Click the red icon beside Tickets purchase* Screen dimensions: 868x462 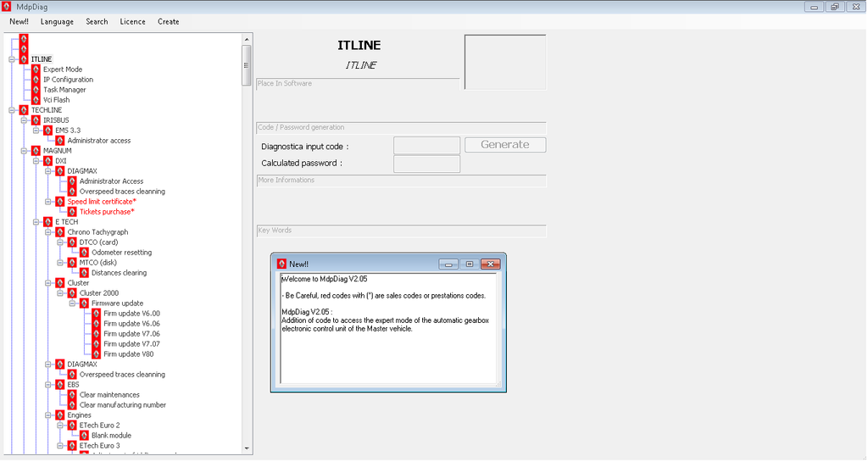coord(72,212)
